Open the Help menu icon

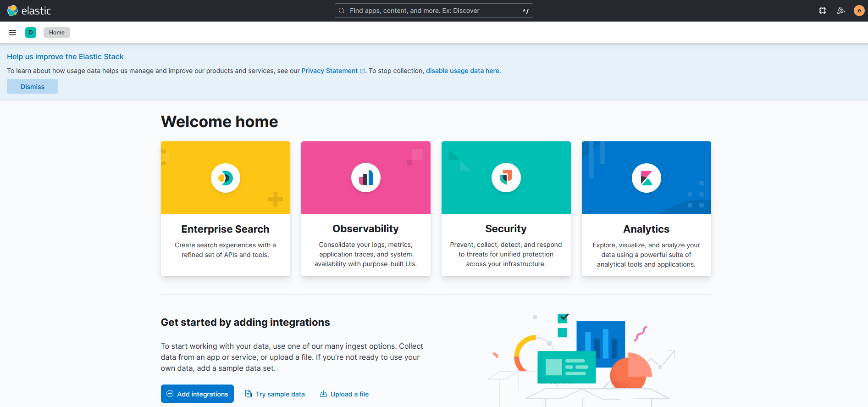point(823,11)
